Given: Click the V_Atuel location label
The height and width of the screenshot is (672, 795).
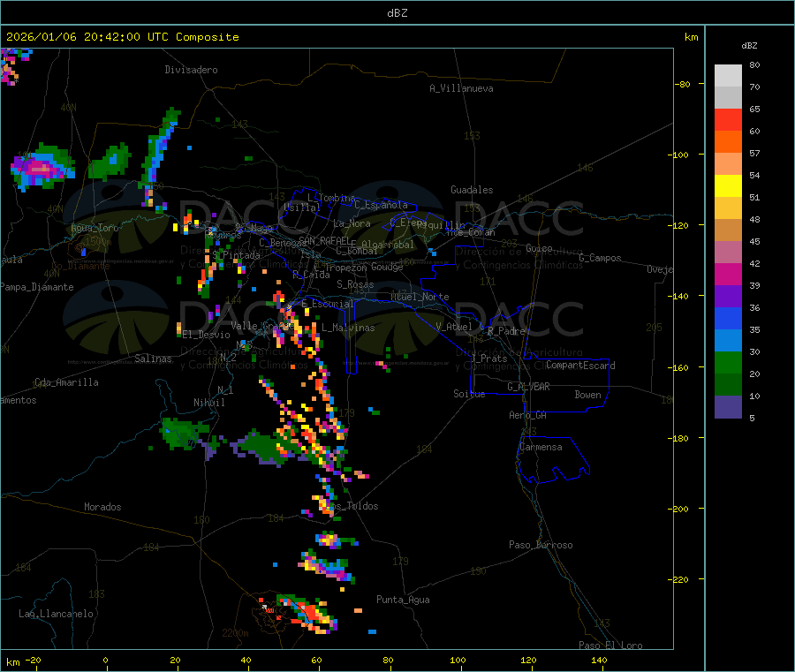Looking at the screenshot, I should (x=454, y=327).
